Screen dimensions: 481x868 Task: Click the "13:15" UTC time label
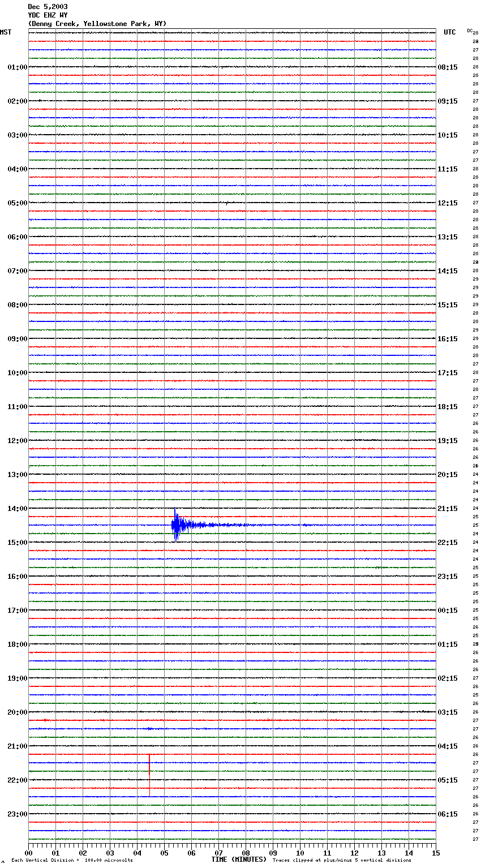(x=448, y=237)
